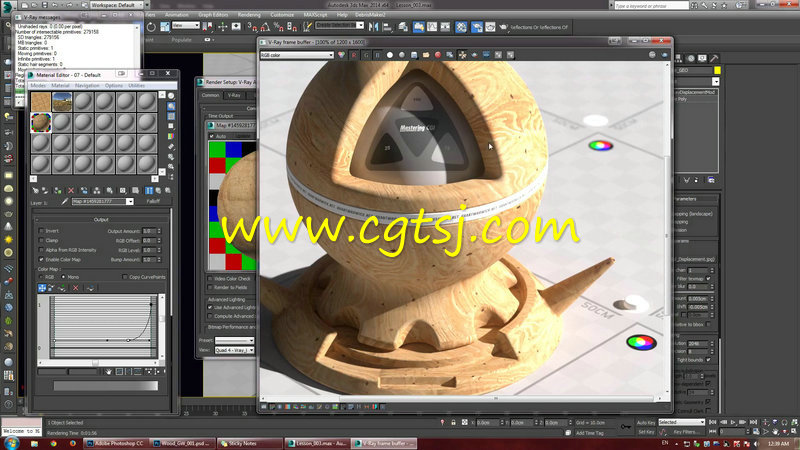Collapse the Output rollout in Material Editor
The image size is (800, 450).
pos(101,219)
